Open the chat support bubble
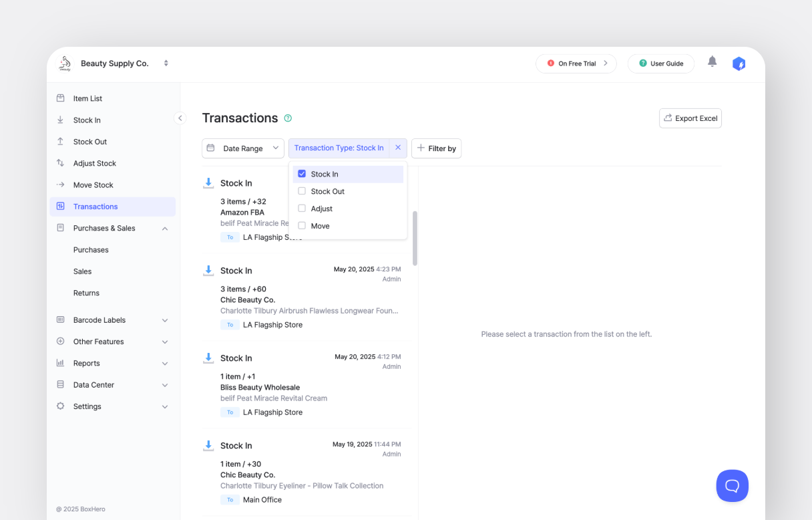812x520 pixels. 732,485
